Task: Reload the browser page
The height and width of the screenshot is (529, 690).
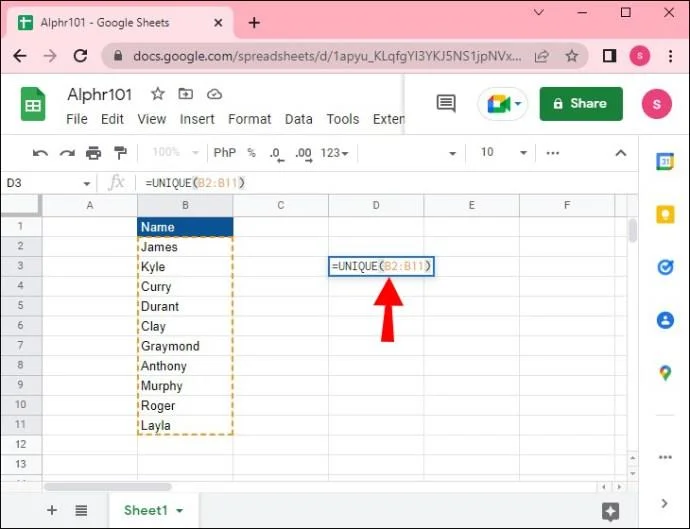Action: click(80, 56)
